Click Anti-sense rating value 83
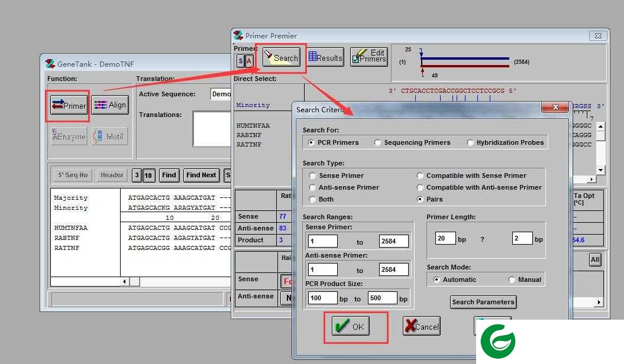Image resolution: width=624 pixels, height=364 pixels. (x=283, y=228)
